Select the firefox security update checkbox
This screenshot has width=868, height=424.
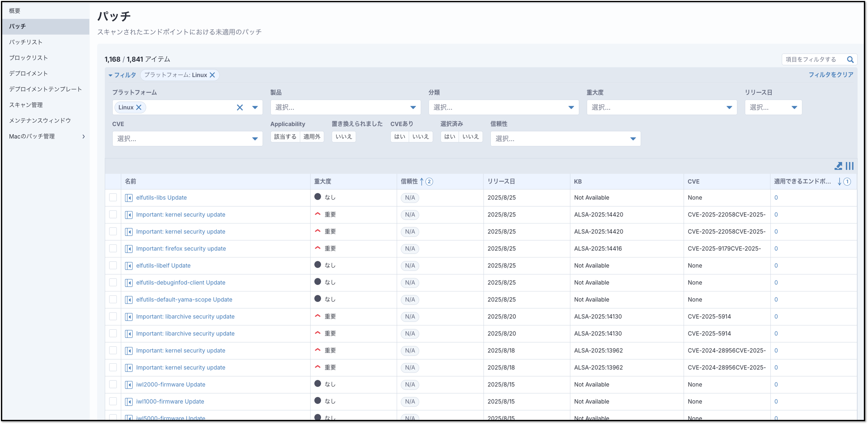pyautogui.click(x=113, y=249)
